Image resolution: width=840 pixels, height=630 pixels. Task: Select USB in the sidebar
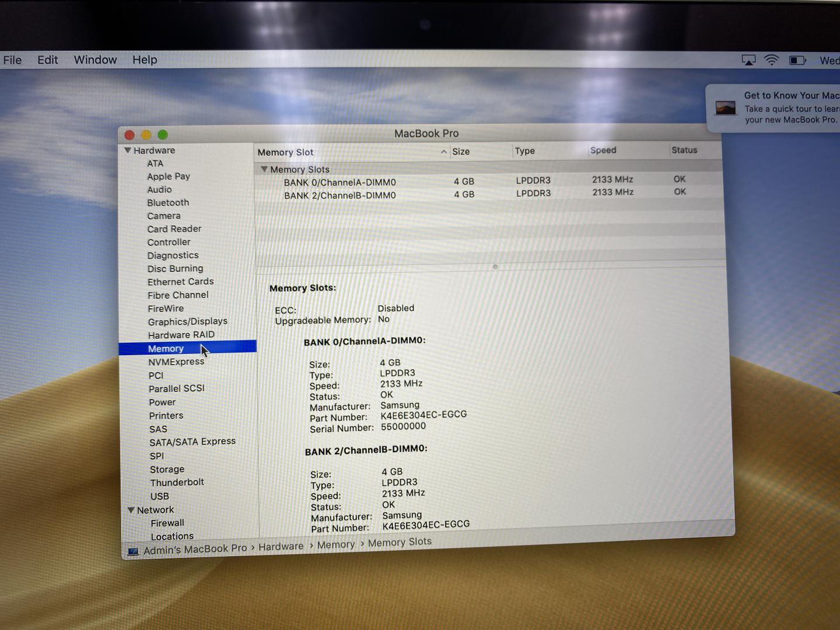pyautogui.click(x=160, y=496)
